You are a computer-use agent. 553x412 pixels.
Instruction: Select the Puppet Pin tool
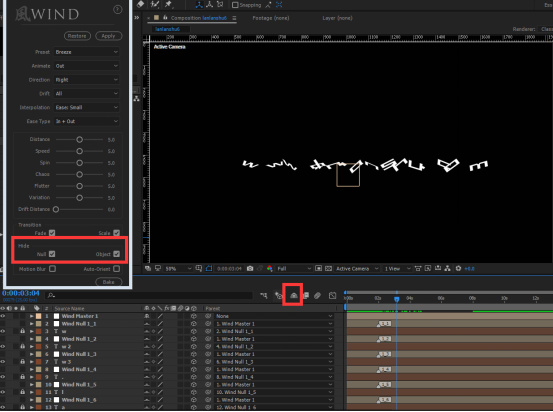[x=168, y=4]
